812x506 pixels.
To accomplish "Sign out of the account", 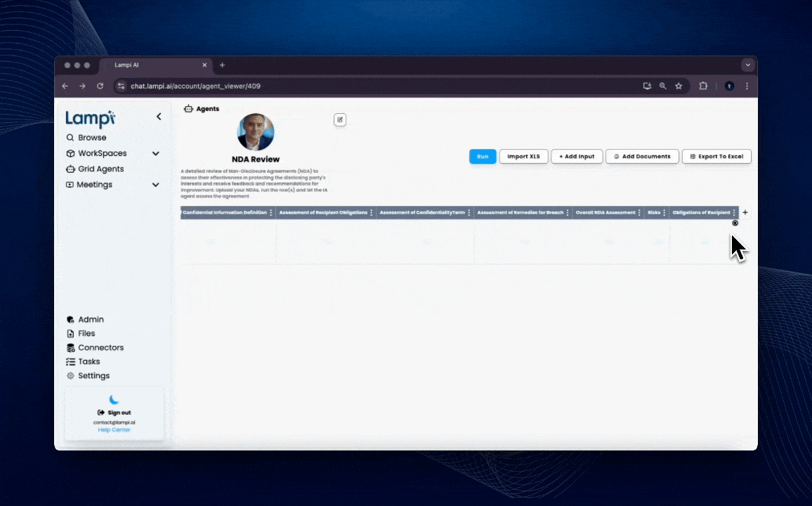I will (114, 413).
